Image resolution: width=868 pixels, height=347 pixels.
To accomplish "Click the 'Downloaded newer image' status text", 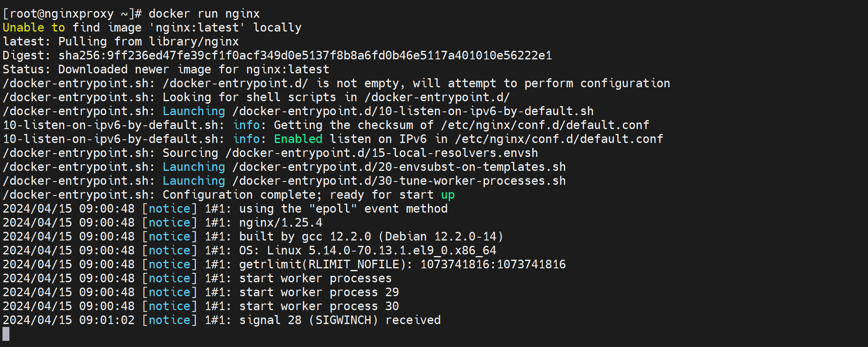I will point(134,69).
